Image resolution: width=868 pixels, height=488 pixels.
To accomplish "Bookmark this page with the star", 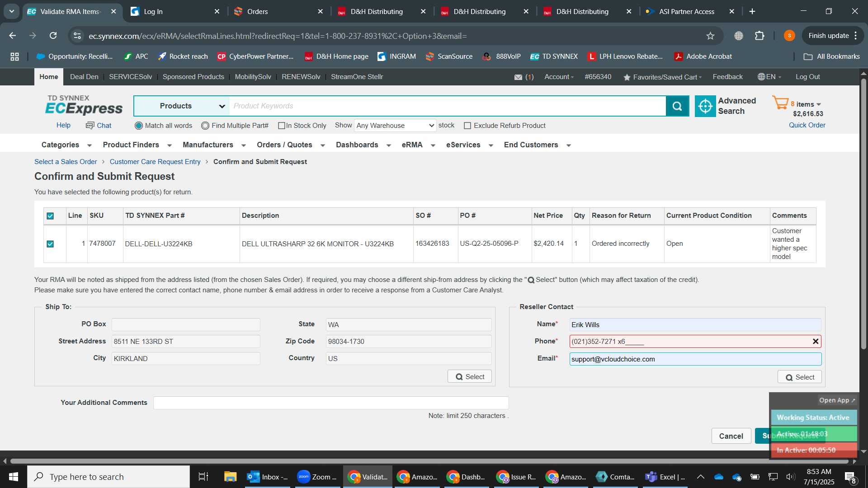I will point(710,36).
